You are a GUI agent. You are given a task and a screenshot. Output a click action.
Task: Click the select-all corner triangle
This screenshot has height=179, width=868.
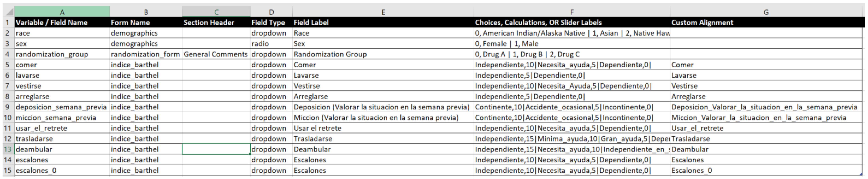click(9, 12)
